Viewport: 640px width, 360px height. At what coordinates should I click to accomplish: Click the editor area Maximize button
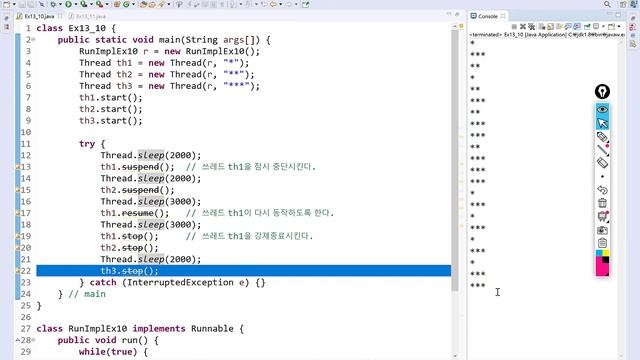tap(457, 14)
